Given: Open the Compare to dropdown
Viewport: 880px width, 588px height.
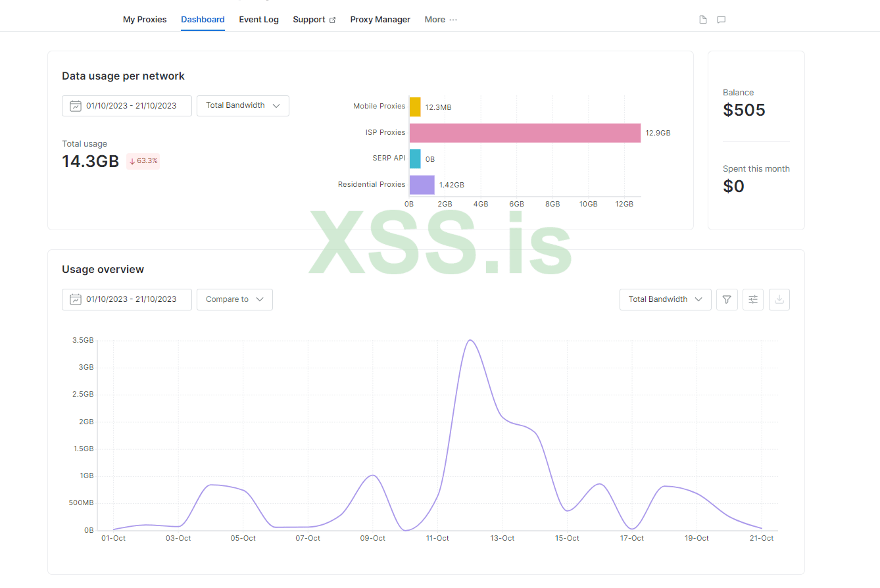Looking at the screenshot, I should coord(234,299).
